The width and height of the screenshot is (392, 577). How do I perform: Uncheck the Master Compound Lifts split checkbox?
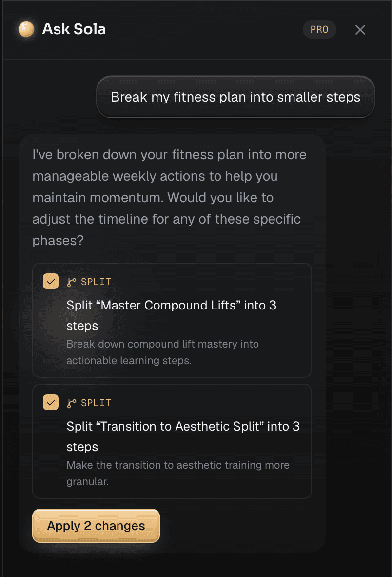pos(51,282)
